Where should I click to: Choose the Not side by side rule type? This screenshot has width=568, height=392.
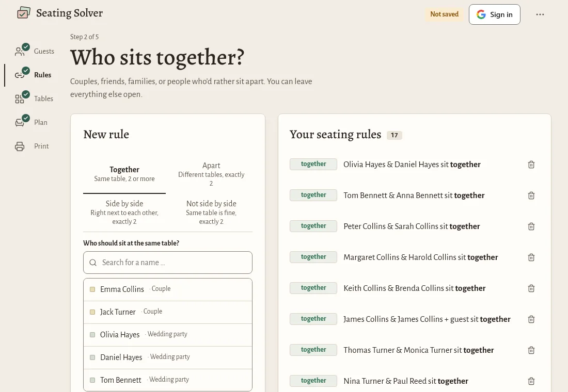click(x=211, y=213)
